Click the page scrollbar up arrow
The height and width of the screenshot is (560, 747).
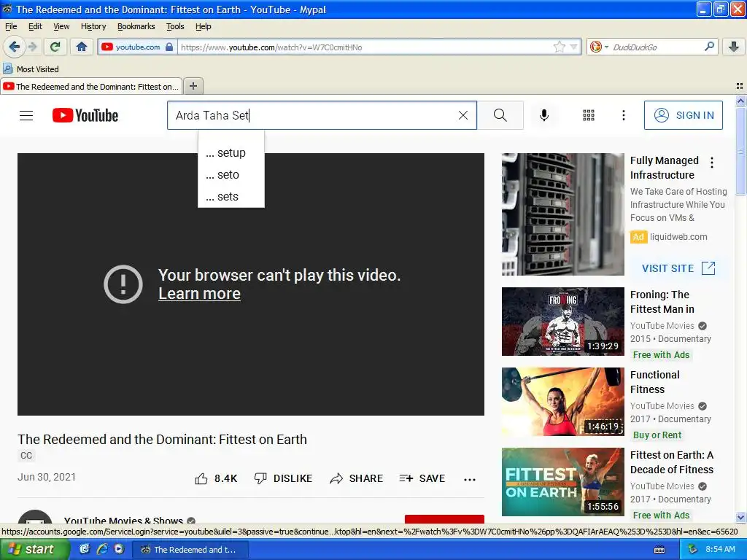tap(740, 101)
